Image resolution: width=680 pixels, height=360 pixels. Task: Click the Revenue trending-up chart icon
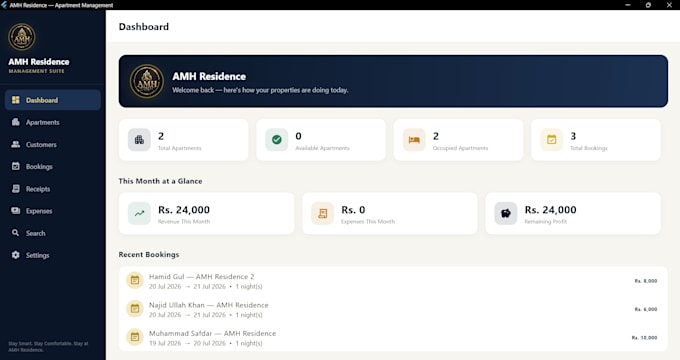coord(139,213)
